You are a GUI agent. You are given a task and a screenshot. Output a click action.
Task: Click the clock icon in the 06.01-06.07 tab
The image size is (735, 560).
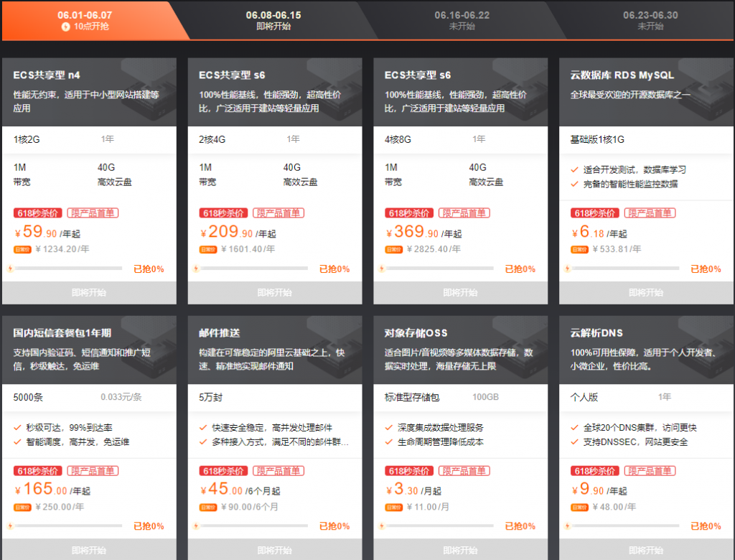point(65,27)
